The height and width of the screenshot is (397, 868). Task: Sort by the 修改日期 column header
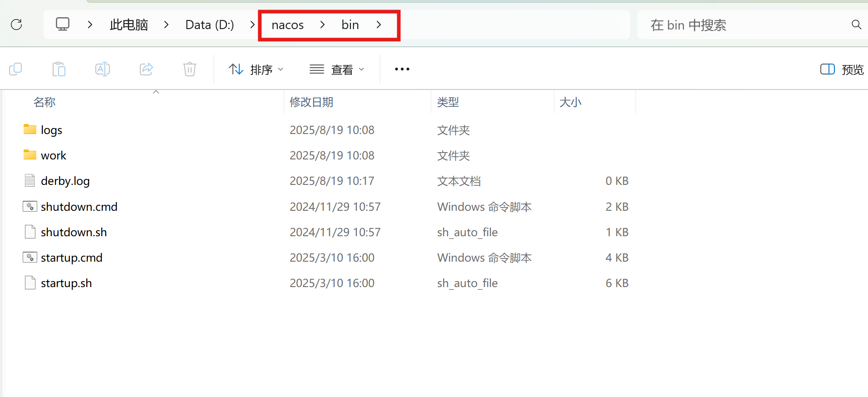[311, 102]
